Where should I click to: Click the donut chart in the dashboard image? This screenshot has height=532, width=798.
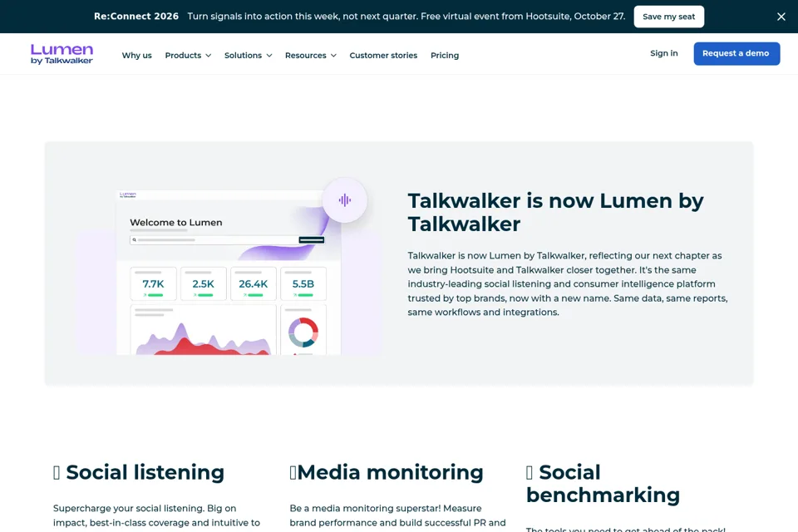tap(303, 332)
